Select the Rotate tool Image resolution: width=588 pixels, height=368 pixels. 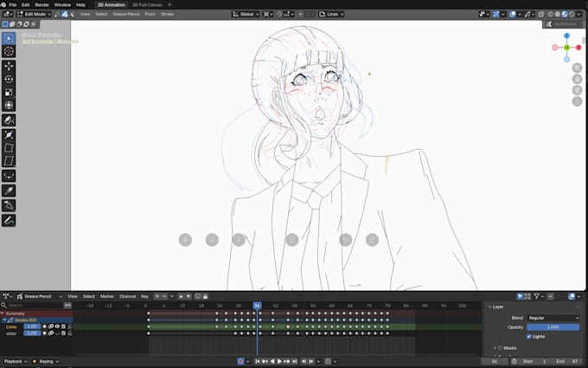pyautogui.click(x=9, y=80)
